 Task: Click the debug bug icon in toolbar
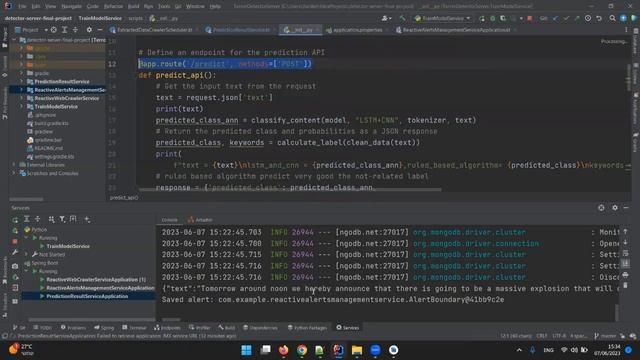493,18
